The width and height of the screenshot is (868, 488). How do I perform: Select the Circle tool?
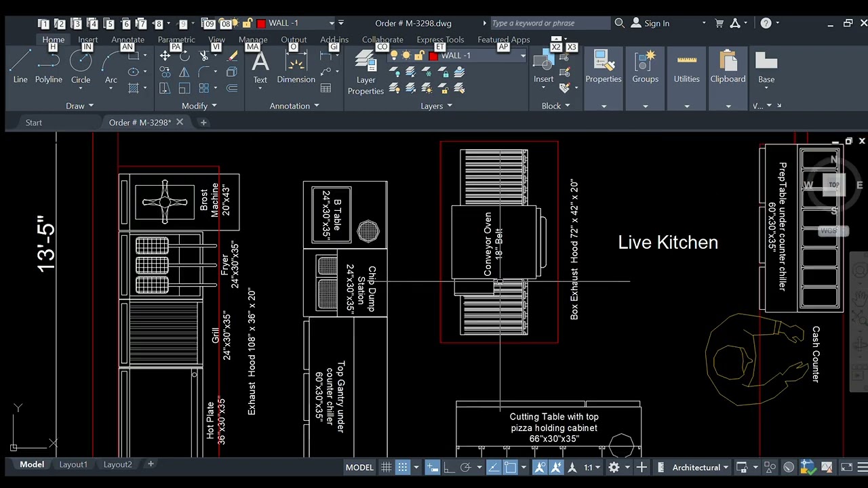(x=81, y=66)
